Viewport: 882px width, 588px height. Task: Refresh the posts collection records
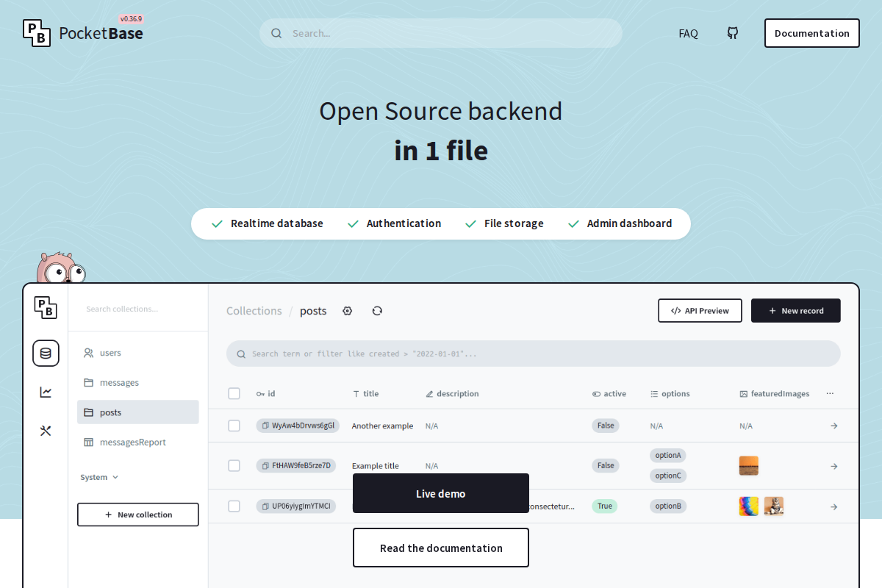point(377,311)
